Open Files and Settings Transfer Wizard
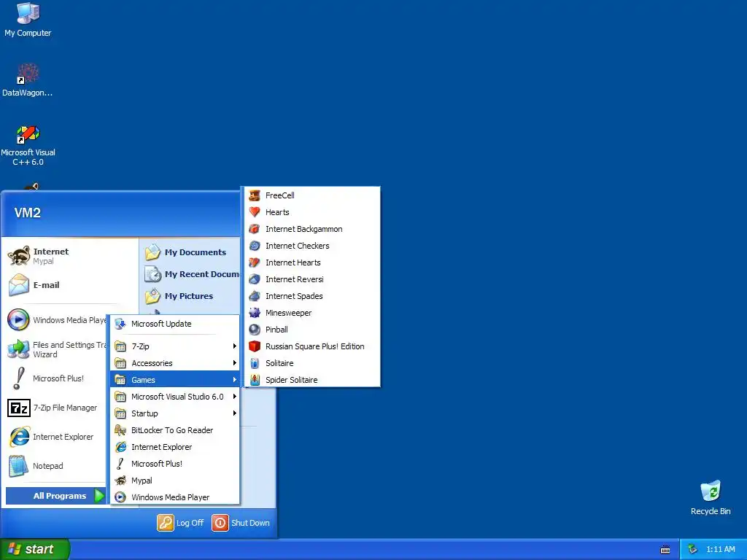747x560 pixels. click(56, 349)
